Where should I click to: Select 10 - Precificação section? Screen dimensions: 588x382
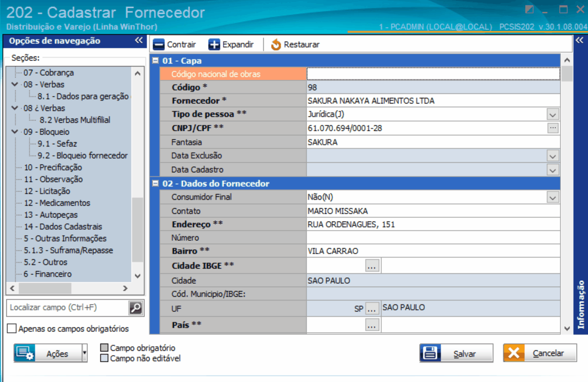[x=53, y=167]
